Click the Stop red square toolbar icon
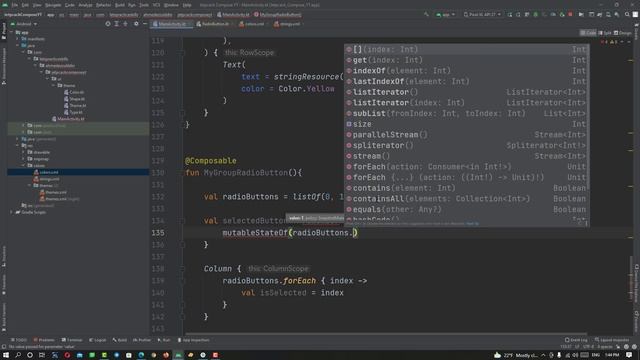 (570, 14)
